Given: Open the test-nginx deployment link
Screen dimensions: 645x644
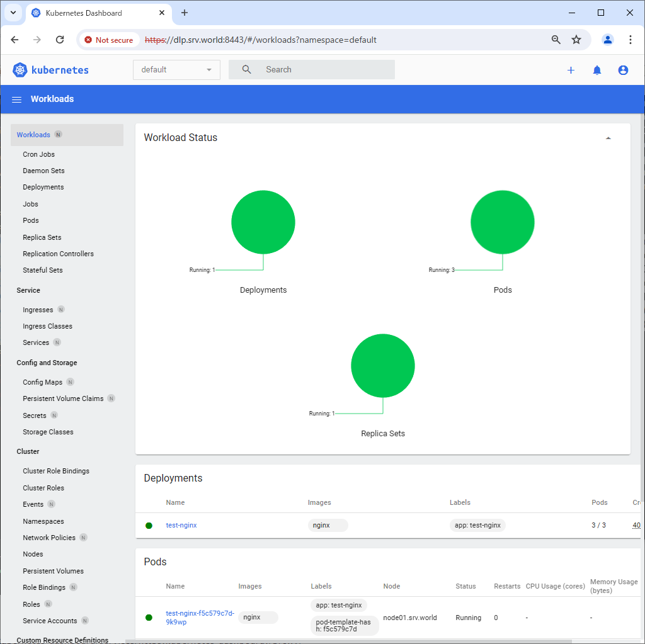Looking at the screenshot, I should click(x=181, y=525).
